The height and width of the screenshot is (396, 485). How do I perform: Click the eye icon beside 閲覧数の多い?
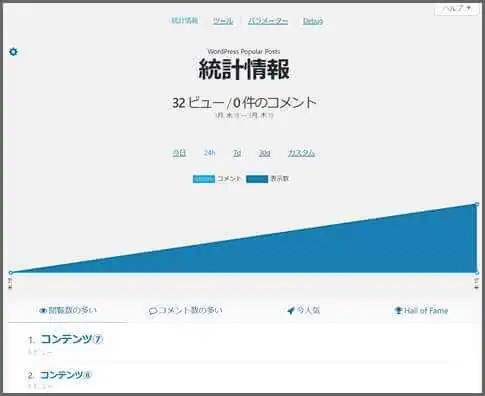(x=43, y=311)
